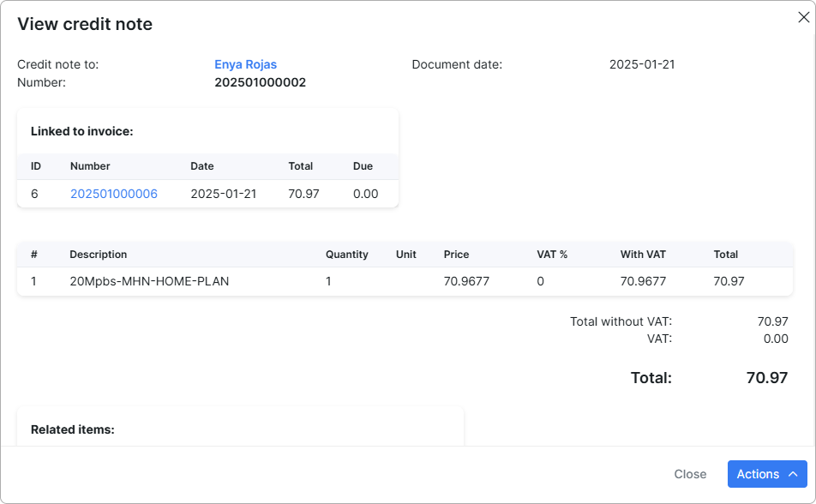The image size is (816, 504).
Task: Click the VAT amount 0.00
Action: click(x=776, y=339)
